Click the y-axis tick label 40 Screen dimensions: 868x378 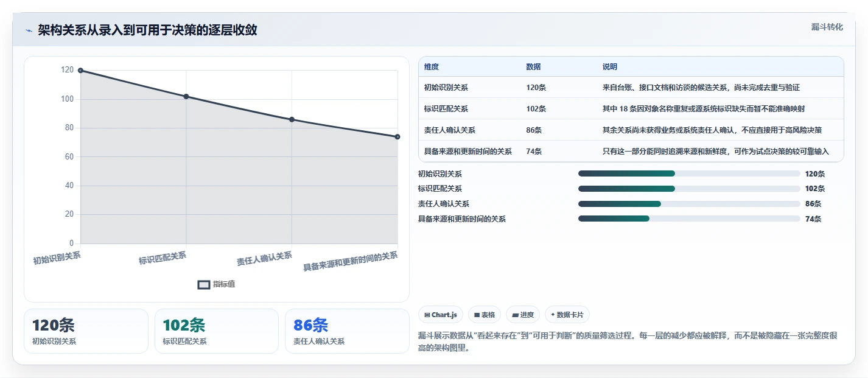coord(68,186)
